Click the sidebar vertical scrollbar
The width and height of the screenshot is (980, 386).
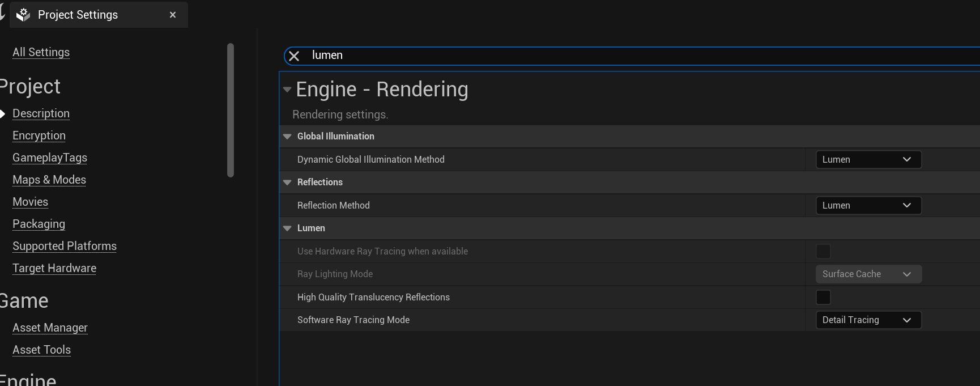[231, 111]
